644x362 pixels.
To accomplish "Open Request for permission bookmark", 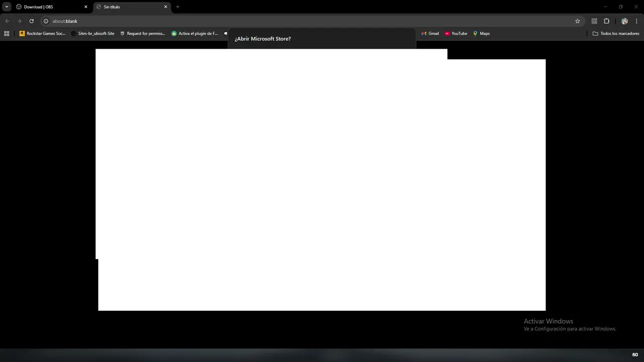I will coord(142,34).
